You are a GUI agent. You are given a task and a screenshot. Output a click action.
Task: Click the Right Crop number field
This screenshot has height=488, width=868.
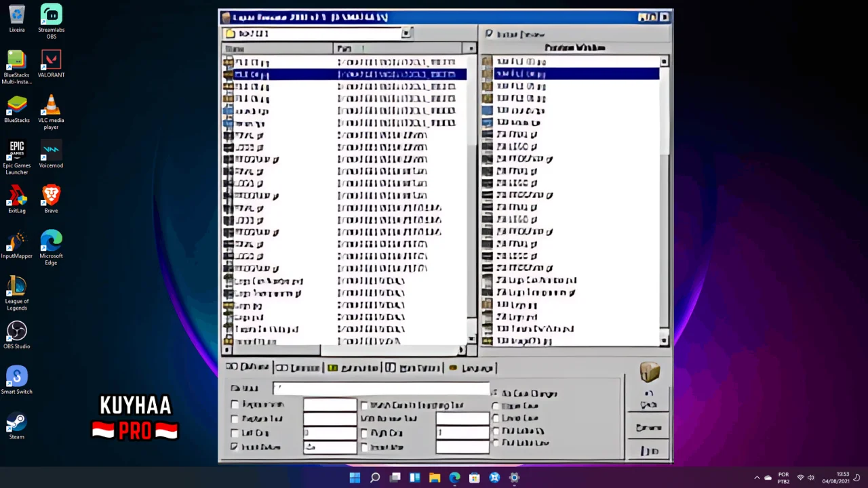(x=462, y=432)
